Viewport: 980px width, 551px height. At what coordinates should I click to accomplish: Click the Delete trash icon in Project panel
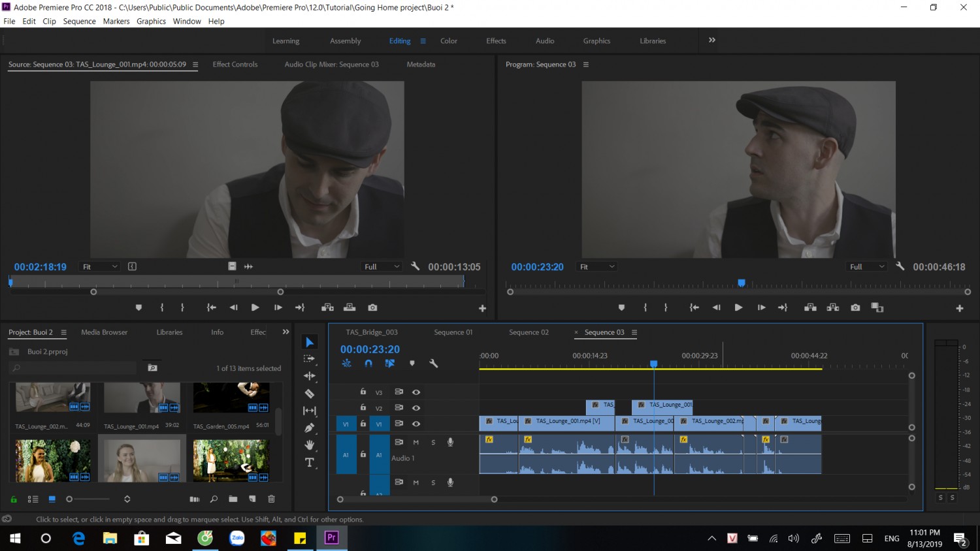pos(271,499)
